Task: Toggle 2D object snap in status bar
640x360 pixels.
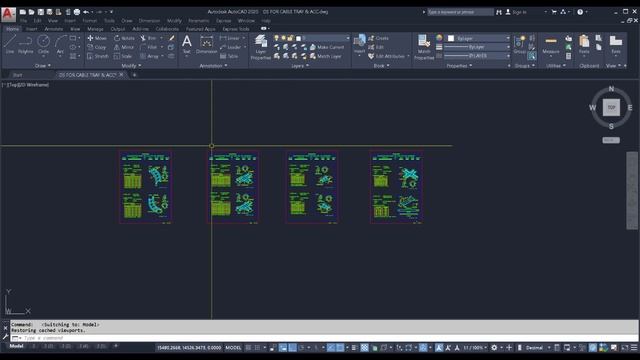Action: click(340, 348)
